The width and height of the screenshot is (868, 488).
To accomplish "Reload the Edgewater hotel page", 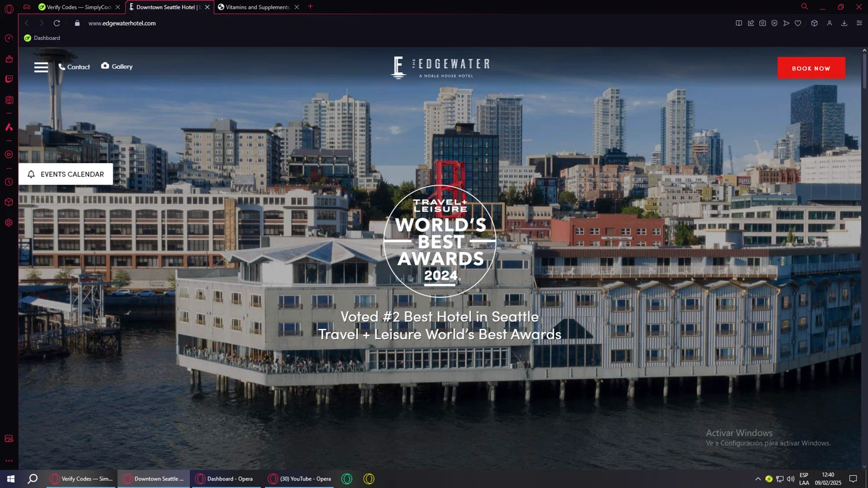I will click(x=57, y=23).
